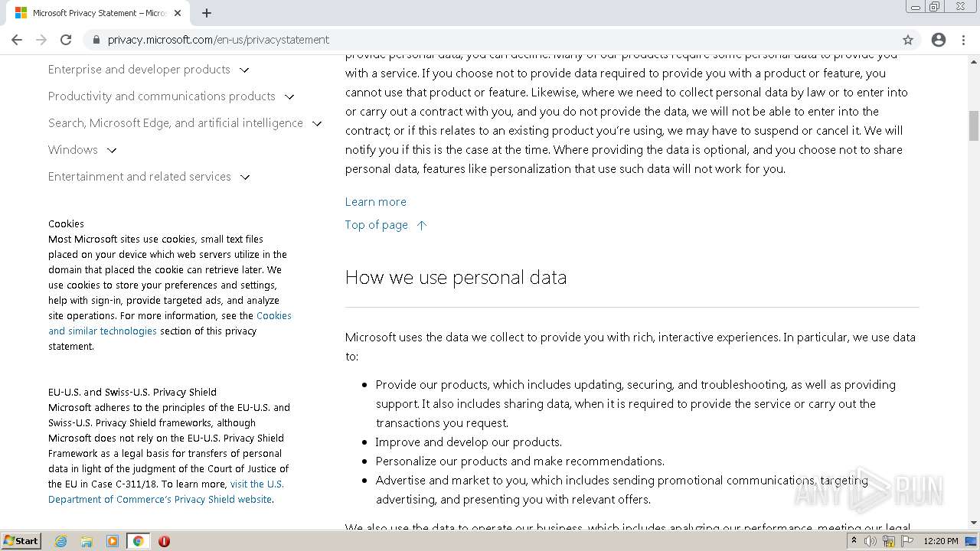Open the taskbar file explorer folder
Viewport: 980px width, 551px height.
[x=87, y=541]
